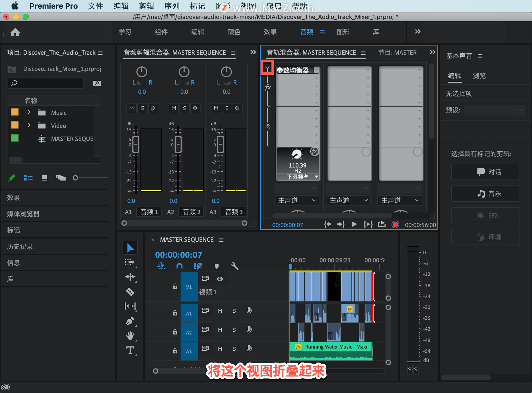Click the red Record button in mixer
Screen dimensions: 532x393
coord(395,224)
